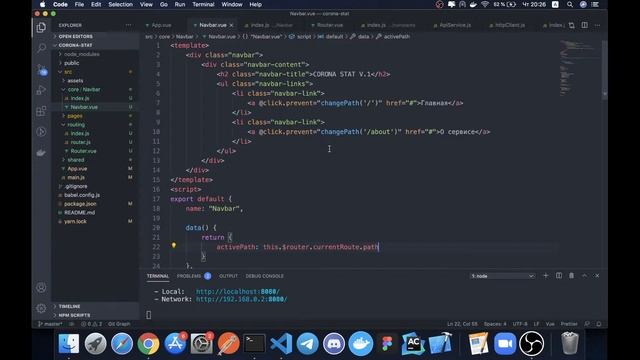Open the Search view in activity bar
This screenshot has height=360, width=640.
pyautogui.click(x=41, y=48)
